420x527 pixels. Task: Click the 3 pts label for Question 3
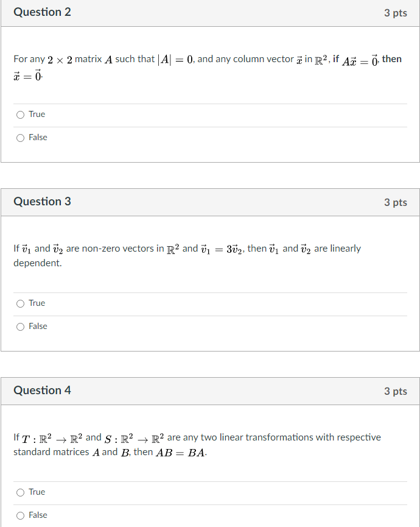[396, 201]
